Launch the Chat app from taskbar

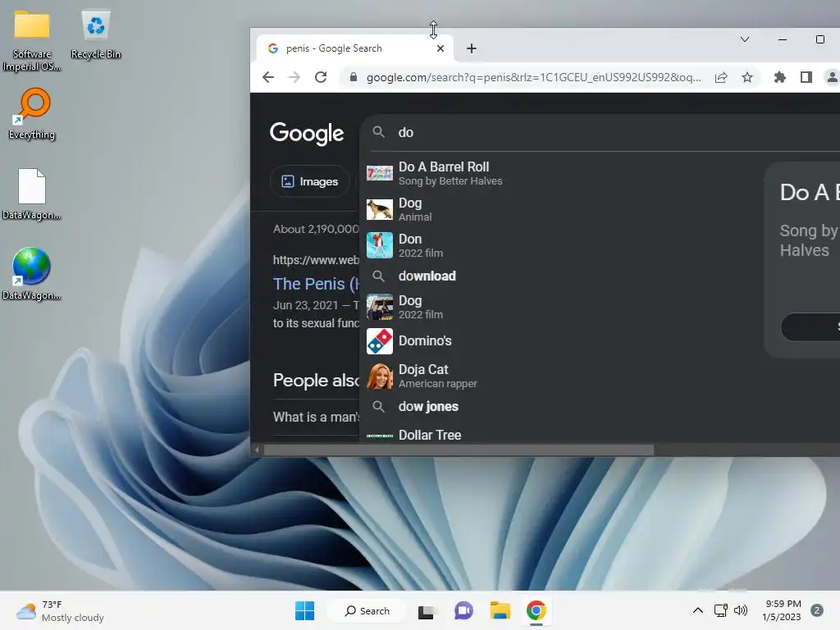tap(463, 610)
